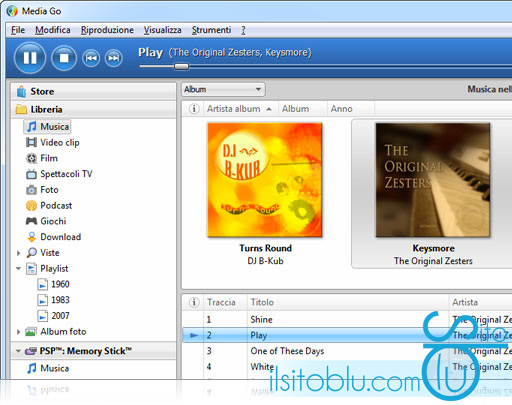Screen dimensions: 512x405
Task: Click the album list info column icon
Action: coord(194,109)
